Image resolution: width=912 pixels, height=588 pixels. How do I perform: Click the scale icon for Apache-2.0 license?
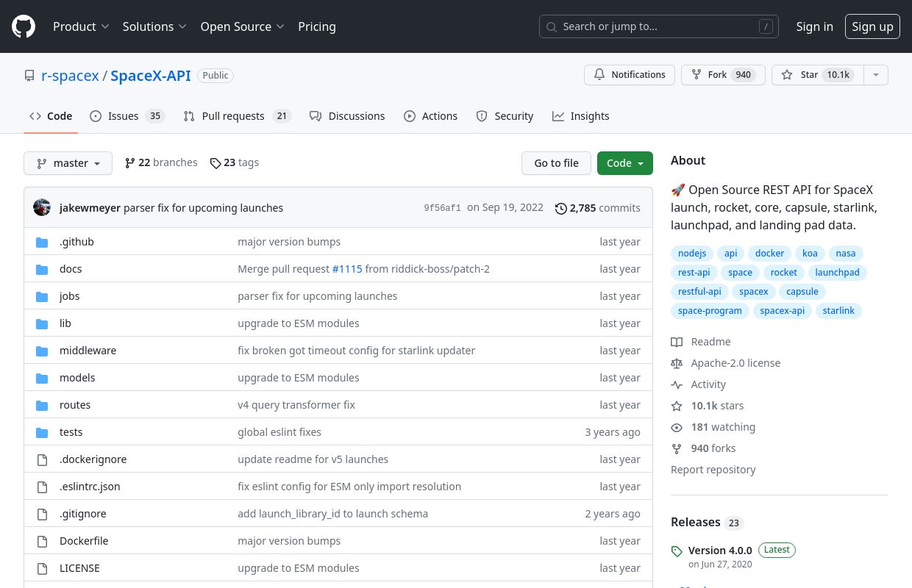coord(677,363)
